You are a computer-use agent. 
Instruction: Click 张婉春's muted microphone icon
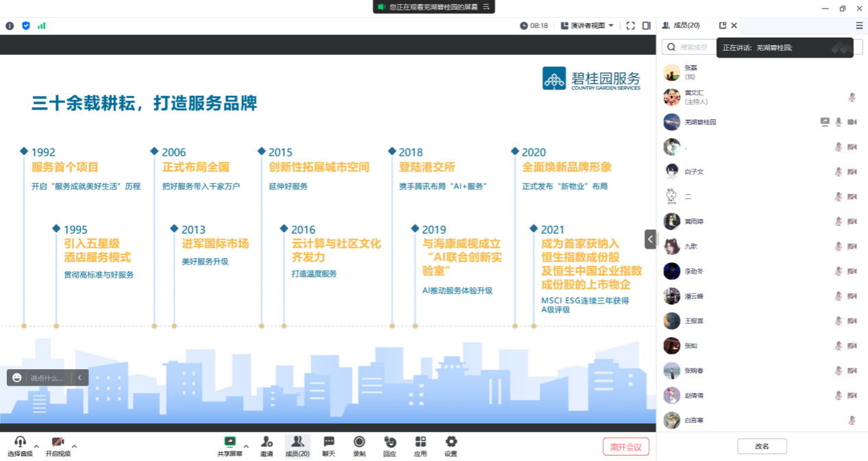[839, 371]
